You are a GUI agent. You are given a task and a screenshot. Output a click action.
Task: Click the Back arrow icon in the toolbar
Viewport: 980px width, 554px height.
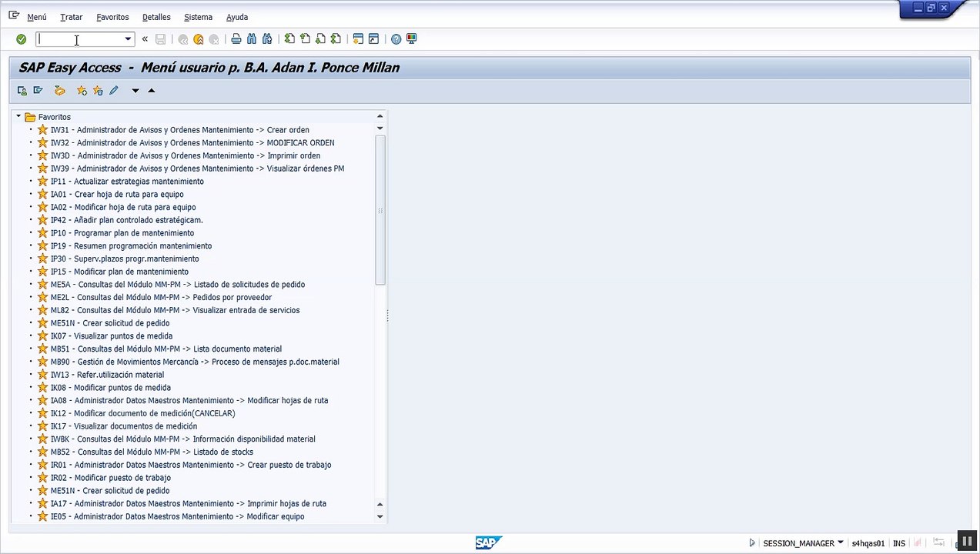tap(183, 39)
